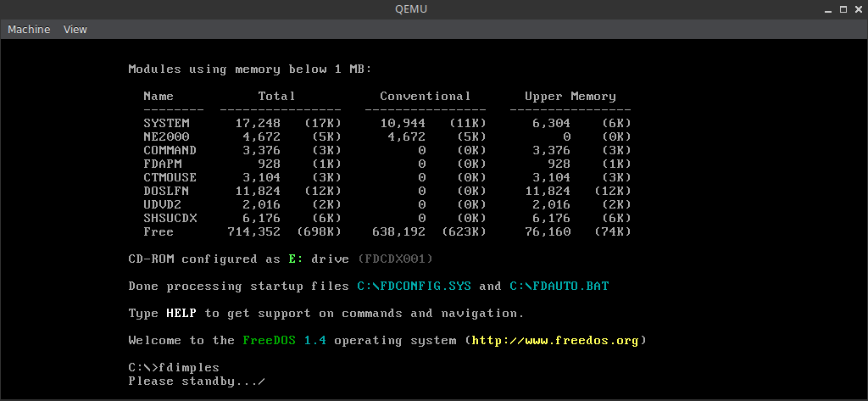This screenshot has height=401, width=868.
Task: Click the Total column header
Action: [x=277, y=96]
